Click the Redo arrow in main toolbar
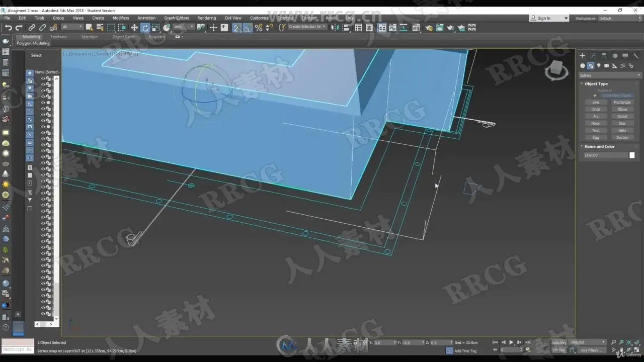 click(19, 28)
